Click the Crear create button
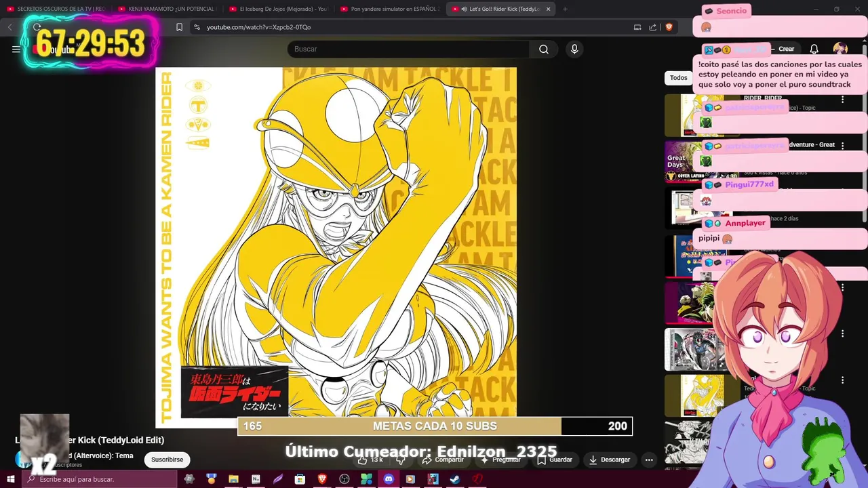 (x=786, y=49)
